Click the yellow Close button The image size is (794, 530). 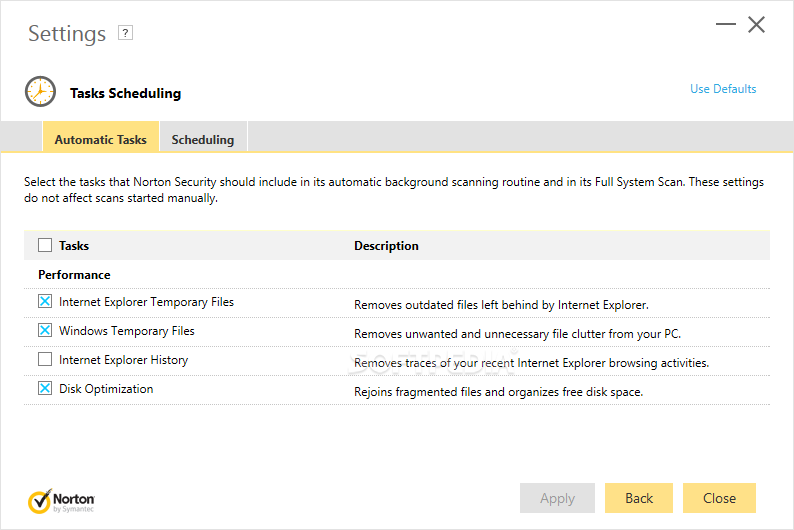coord(719,498)
